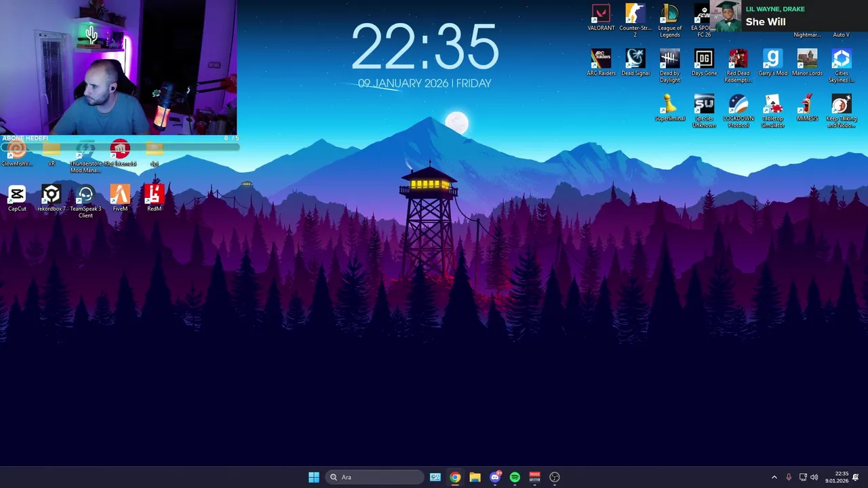Select the VR folder on desktop
Image resolution: width=868 pixels, height=488 pixels.
click(52, 154)
